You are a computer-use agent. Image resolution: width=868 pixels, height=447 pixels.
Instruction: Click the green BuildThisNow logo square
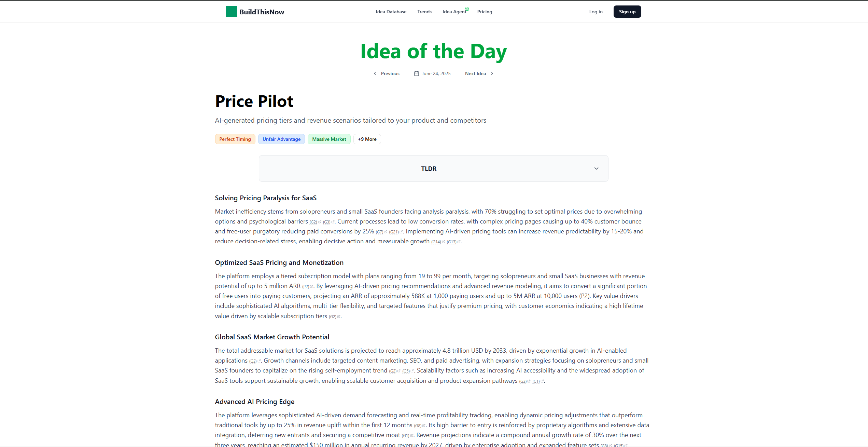point(231,12)
